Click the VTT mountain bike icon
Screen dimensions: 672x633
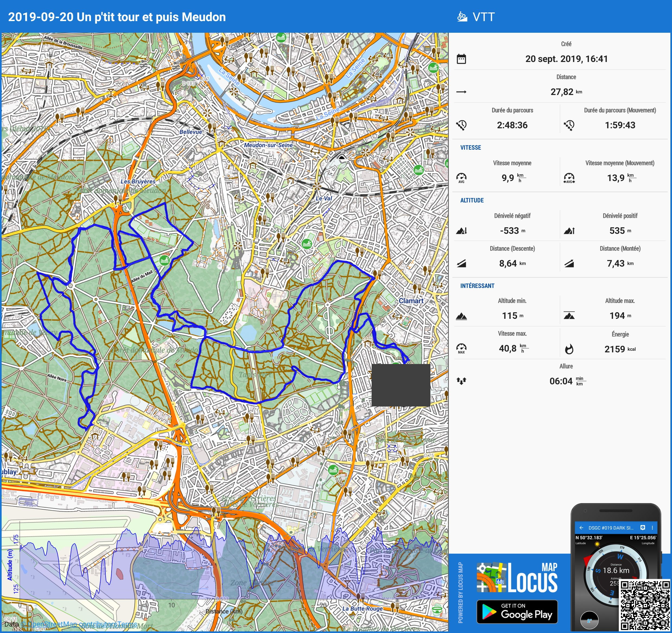[462, 17]
